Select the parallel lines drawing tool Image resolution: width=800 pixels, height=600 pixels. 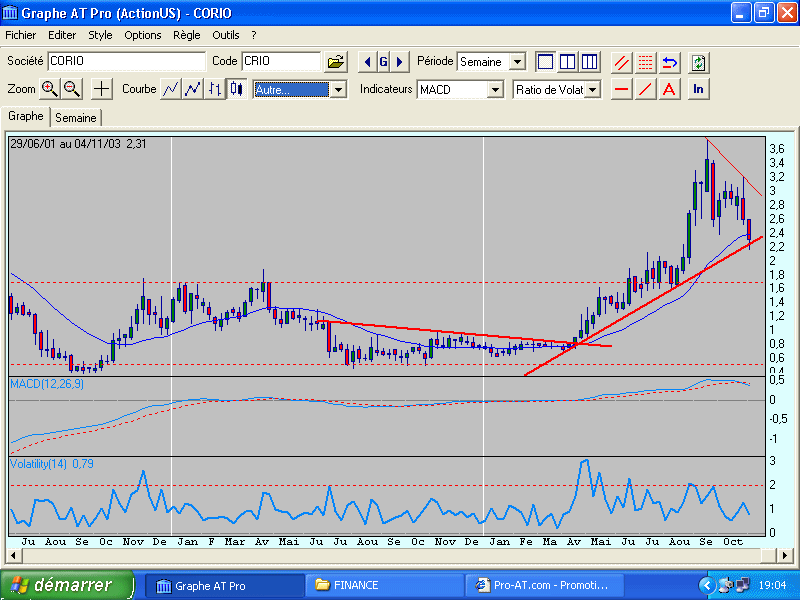tap(621, 63)
